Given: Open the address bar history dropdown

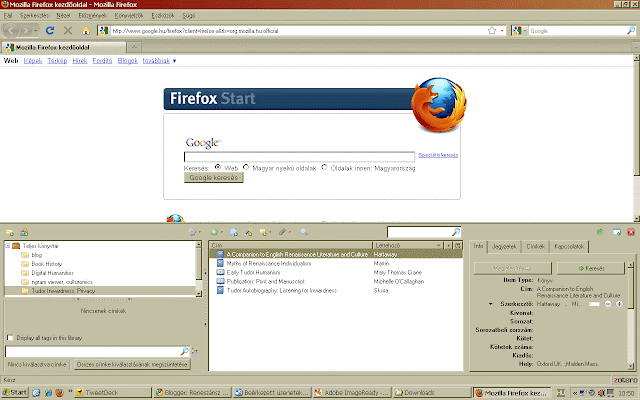Looking at the screenshot, I should (502, 31).
